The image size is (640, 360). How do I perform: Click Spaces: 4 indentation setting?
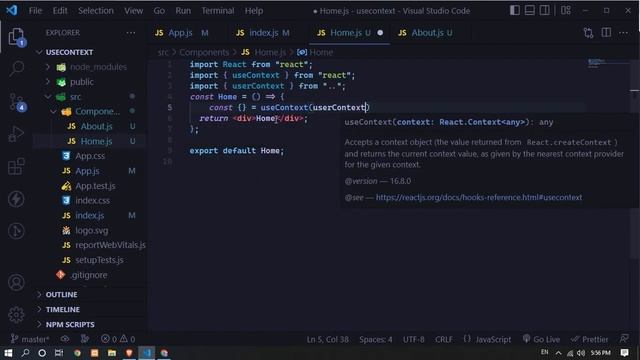click(x=376, y=339)
